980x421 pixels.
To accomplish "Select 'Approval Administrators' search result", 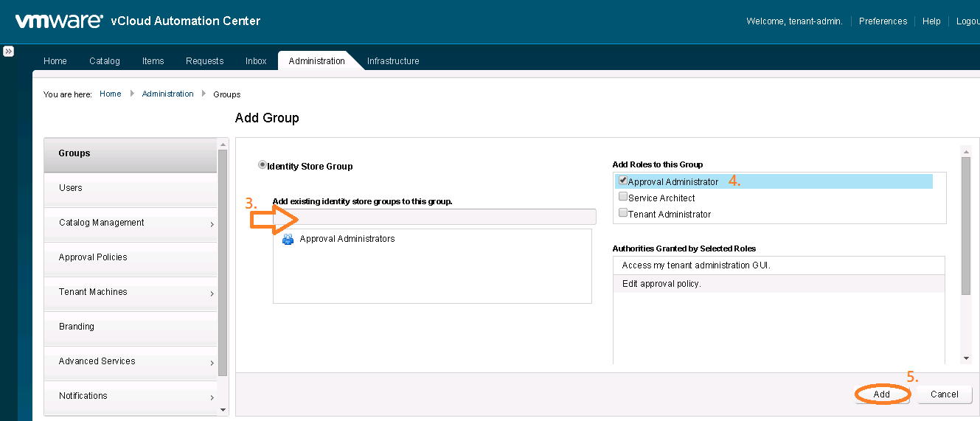I will click(347, 239).
